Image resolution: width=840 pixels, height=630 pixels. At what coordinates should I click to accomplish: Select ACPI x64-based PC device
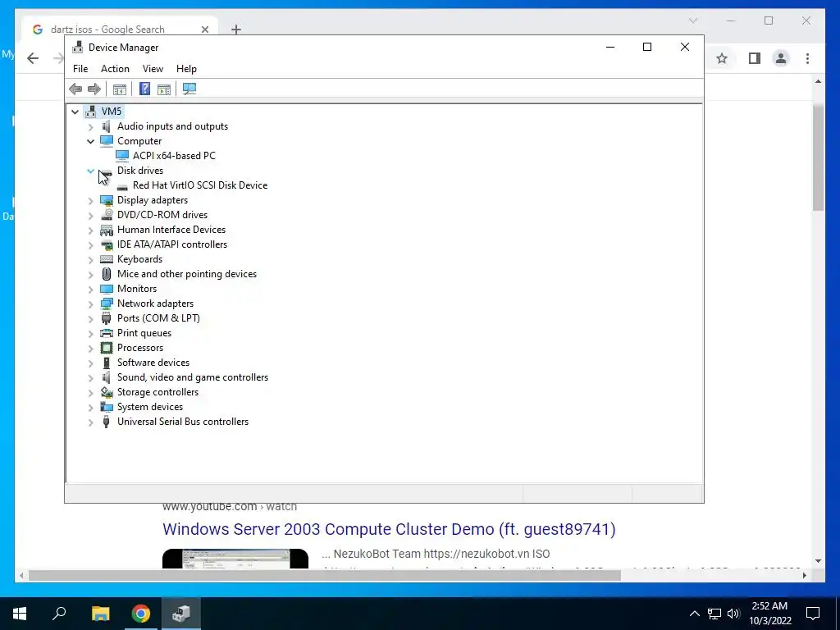click(174, 156)
